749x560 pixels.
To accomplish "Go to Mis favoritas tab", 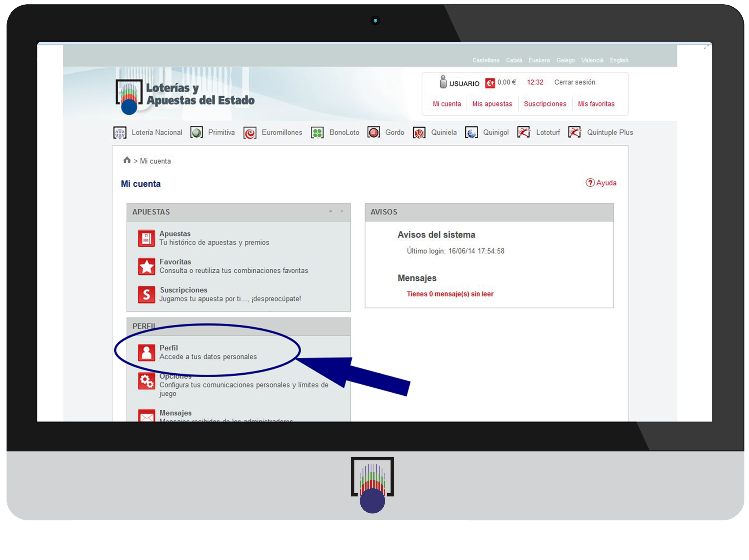I will point(596,104).
